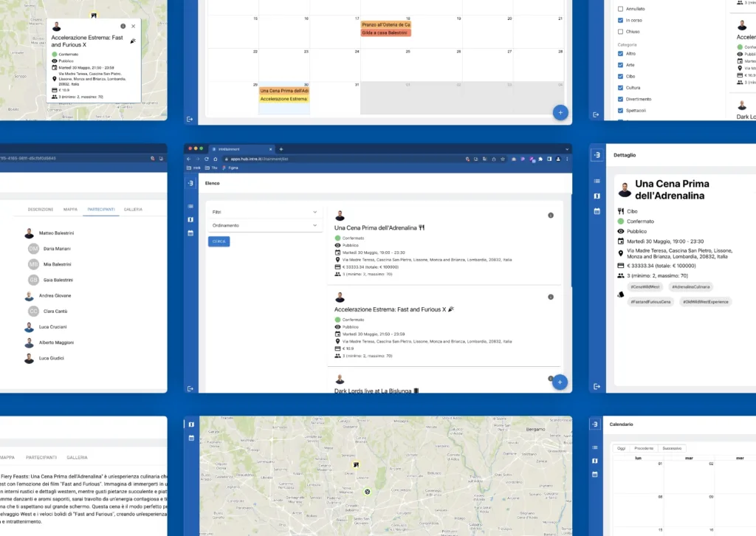Click info icon on Accelerazione Estrema list card
Screen dimensions: 756x536
click(x=551, y=297)
